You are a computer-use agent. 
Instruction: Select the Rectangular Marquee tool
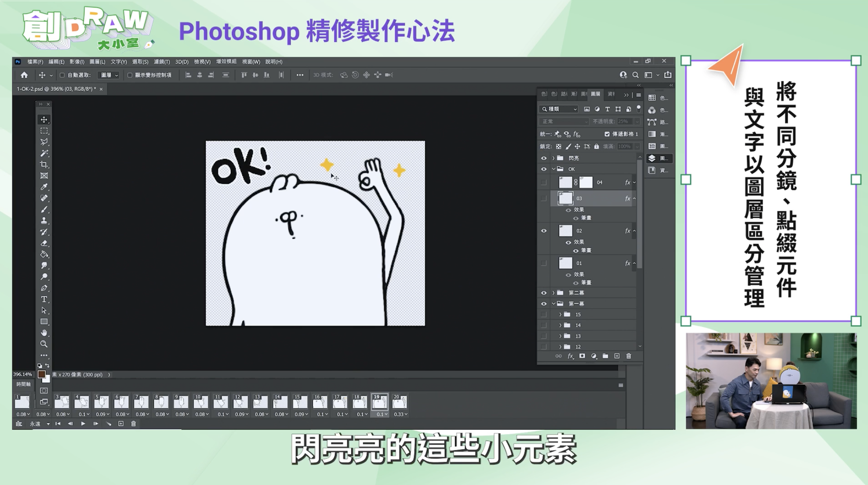44,131
